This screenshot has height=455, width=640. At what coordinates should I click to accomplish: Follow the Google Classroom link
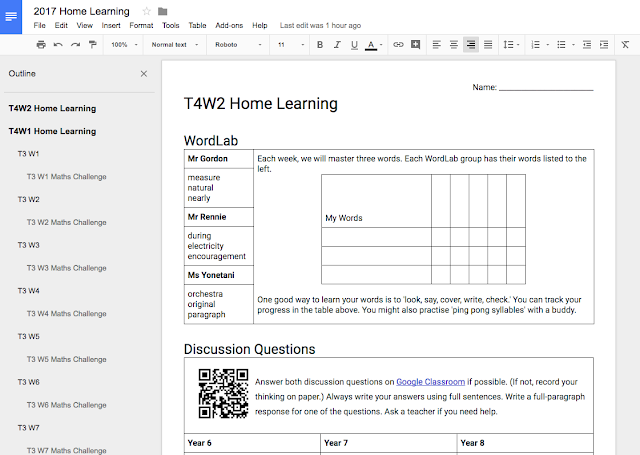(x=430, y=382)
